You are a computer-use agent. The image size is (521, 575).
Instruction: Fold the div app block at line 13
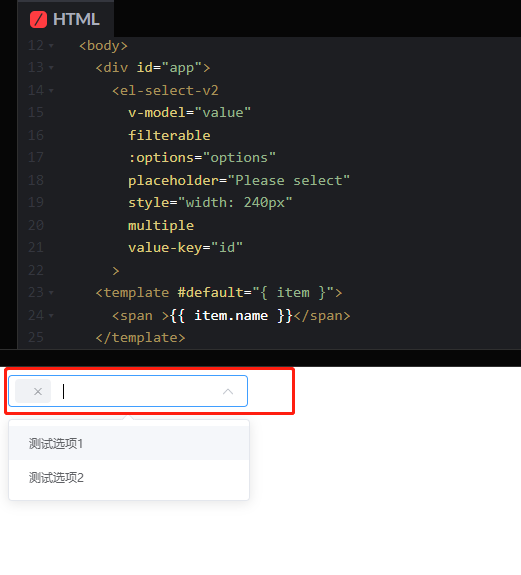[x=51, y=68]
